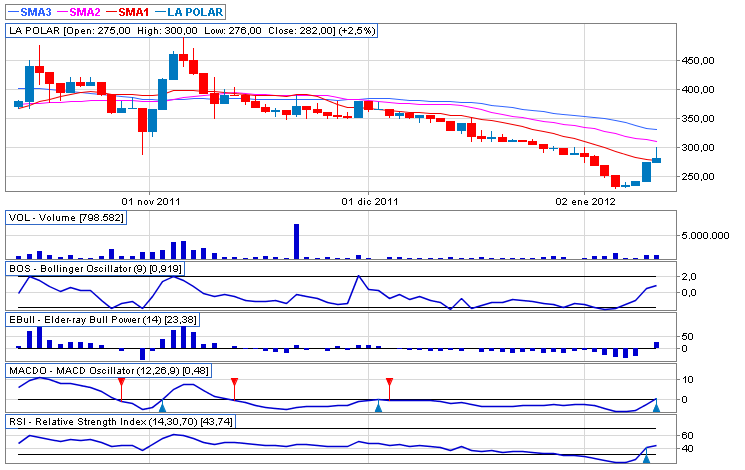
Task: Click the rightmost blue MACD buy marker
Action: click(x=656, y=405)
